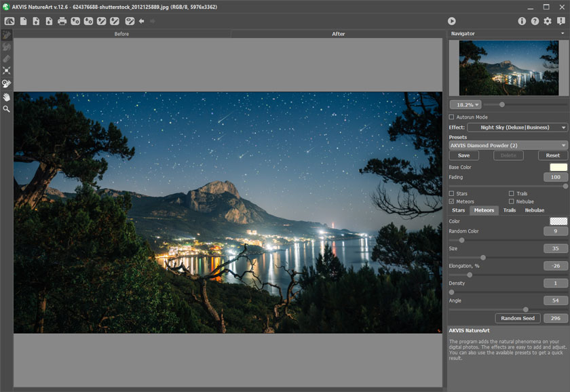Open the Base Color swatch
Screen dimensions: 570x392
point(558,167)
